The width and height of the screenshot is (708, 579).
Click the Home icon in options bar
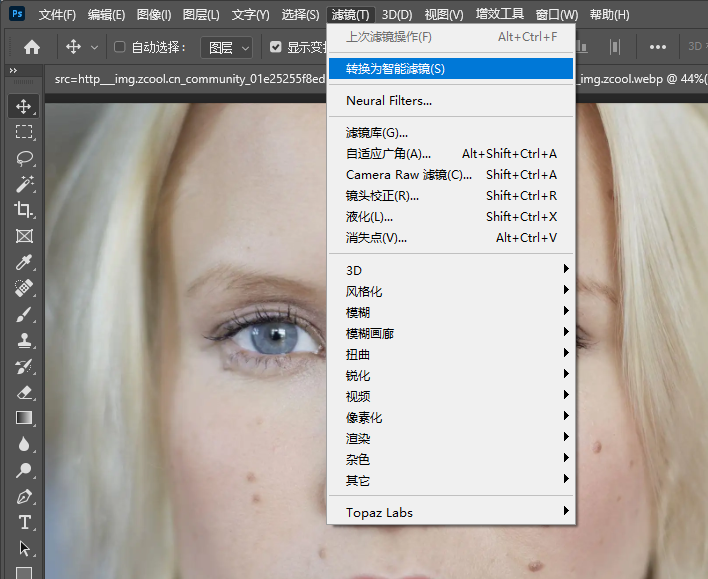pyautogui.click(x=32, y=47)
